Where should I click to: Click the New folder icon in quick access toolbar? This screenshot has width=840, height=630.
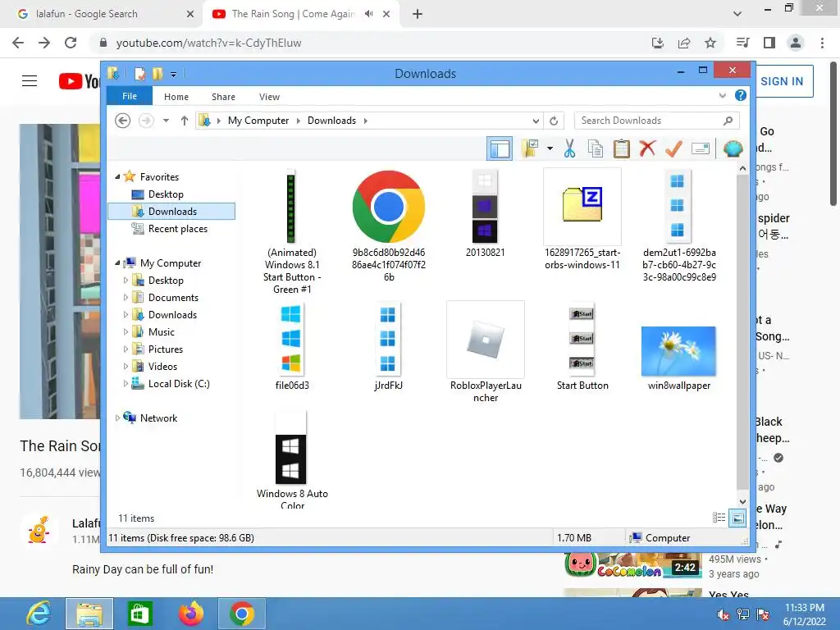pos(157,73)
